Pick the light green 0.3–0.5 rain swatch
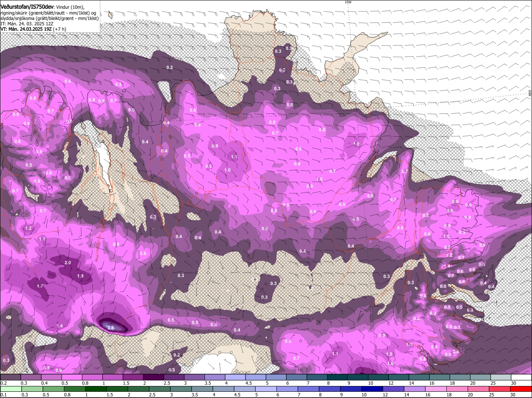 coord(32,389)
